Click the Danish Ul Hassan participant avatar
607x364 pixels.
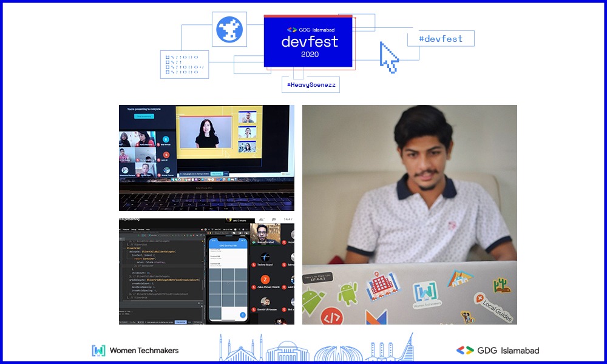[265, 302]
